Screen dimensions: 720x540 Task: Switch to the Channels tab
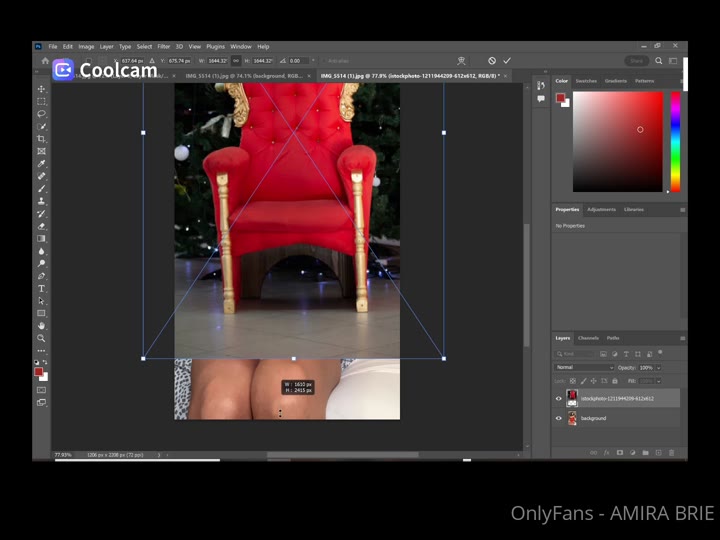pos(588,338)
